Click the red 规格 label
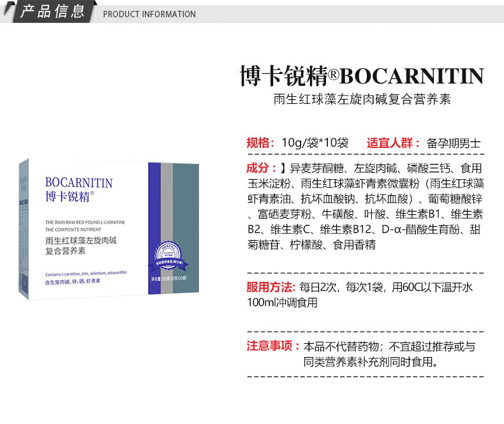This screenshot has width=504, height=424. coord(260,142)
